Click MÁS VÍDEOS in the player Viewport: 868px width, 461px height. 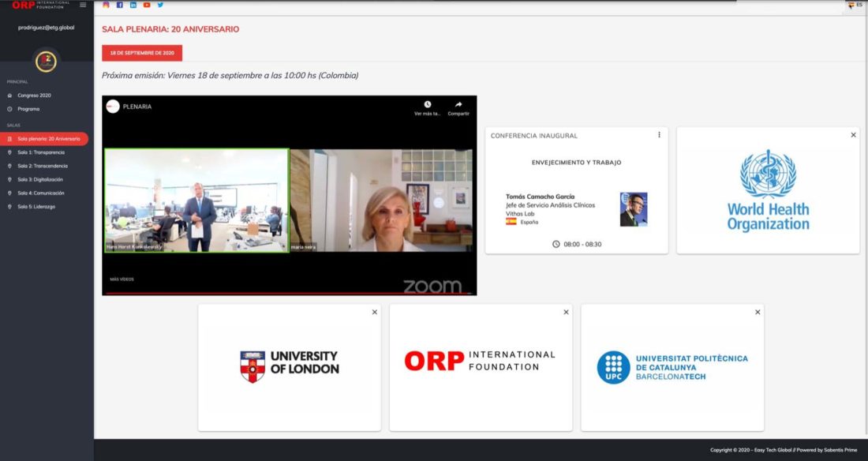click(122, 279)
